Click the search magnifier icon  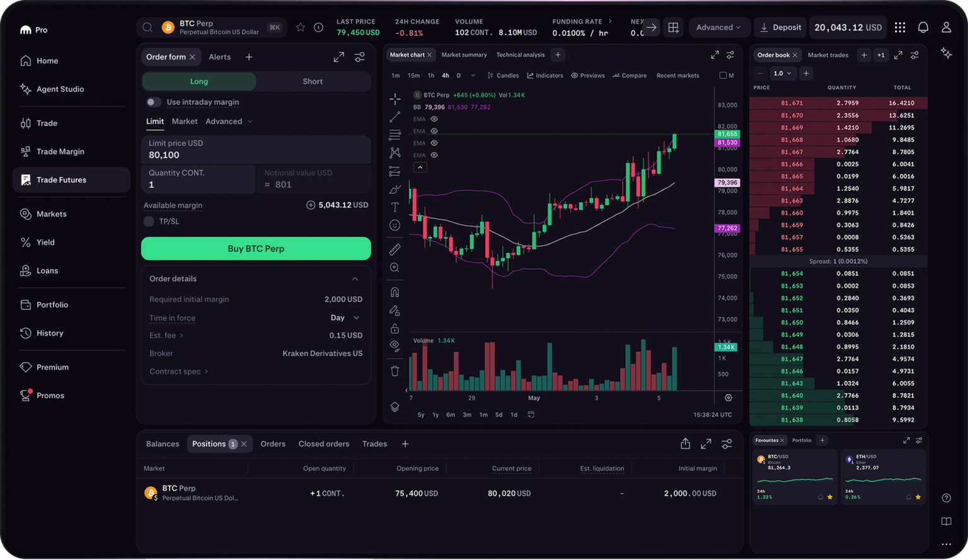[x=147, y=27]
